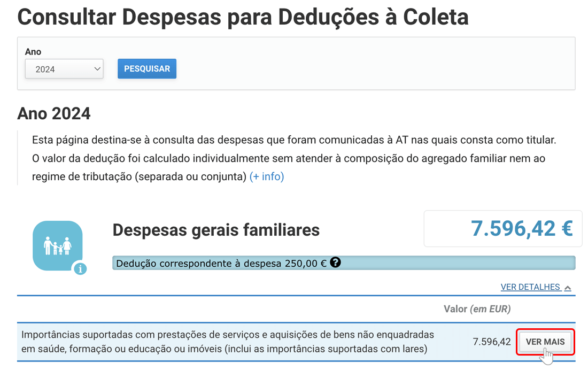Open the (+ info) link
Image resolution: width=588 pixels, height=370 pixels.
267,176
